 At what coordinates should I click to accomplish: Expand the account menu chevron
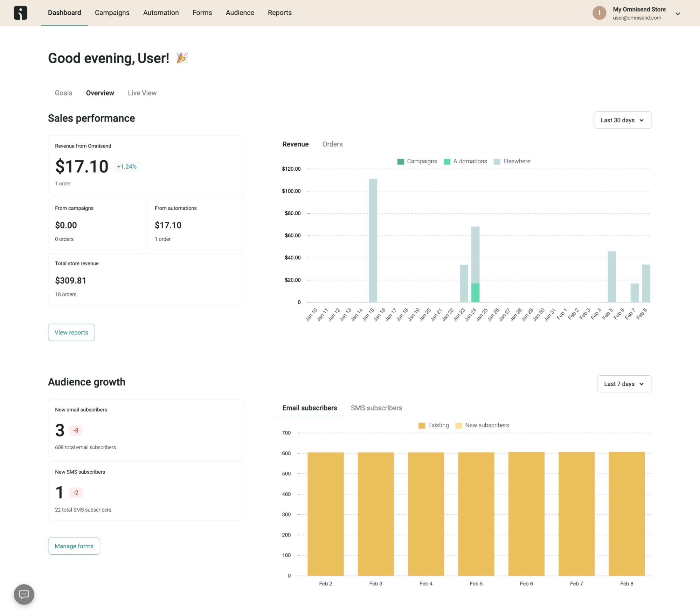(x=678, y=14)
